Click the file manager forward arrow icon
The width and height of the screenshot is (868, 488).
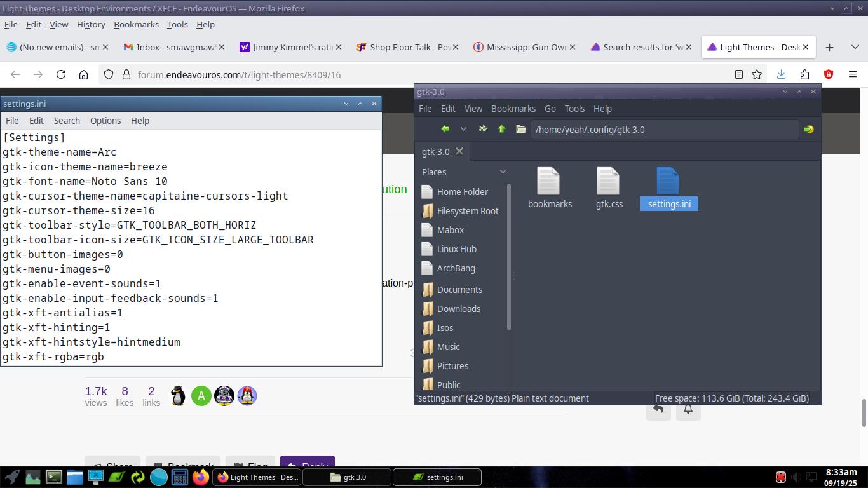(x=482, y=129)
